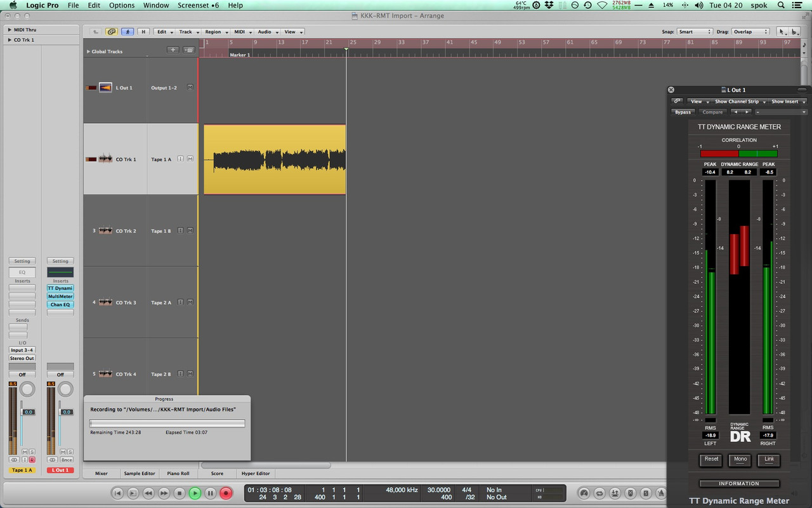Click the pan knob on L Out 1 strip
Image resolution: width=812 pixels, height=508 pixels.
[x=66, y=389]
